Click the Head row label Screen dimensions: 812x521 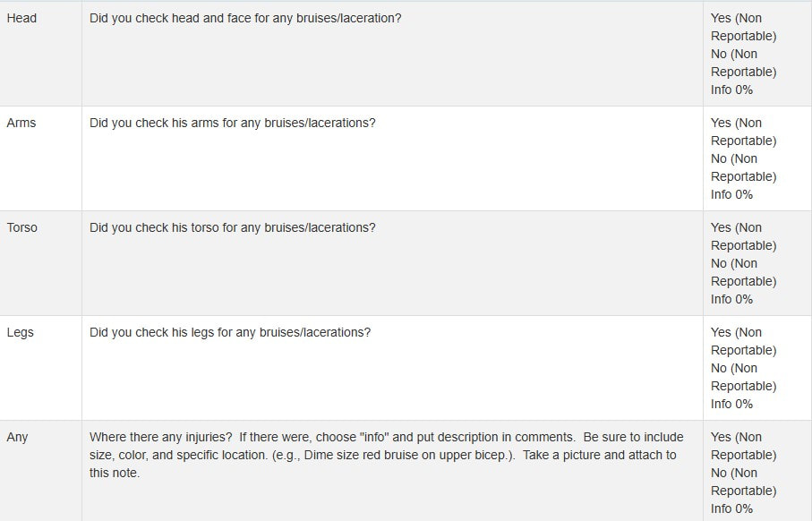[x=21, y=18]
